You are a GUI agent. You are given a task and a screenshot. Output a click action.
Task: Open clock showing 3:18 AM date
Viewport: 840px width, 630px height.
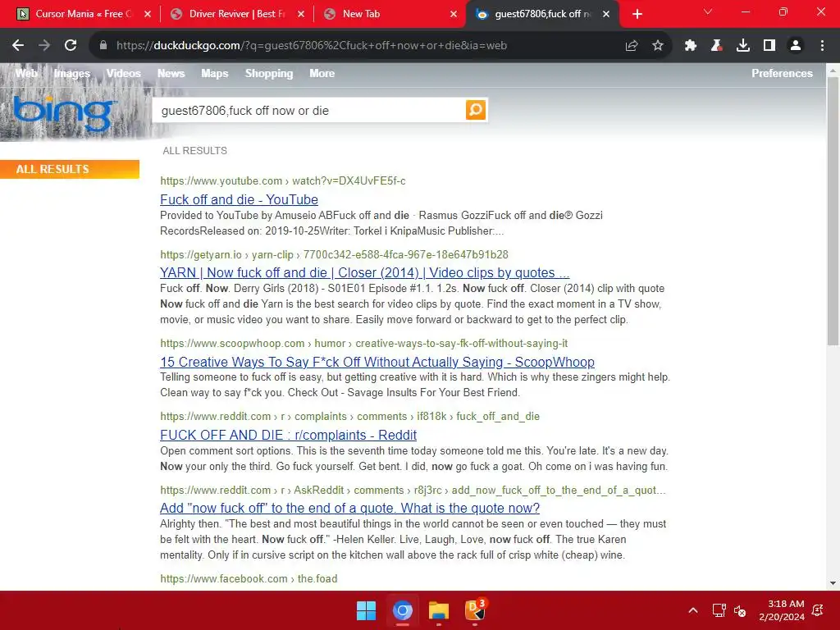[782, 610]
